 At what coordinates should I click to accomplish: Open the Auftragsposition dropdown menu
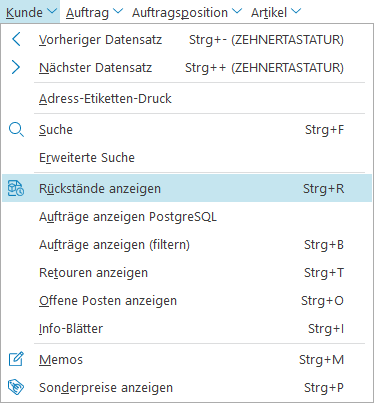click(x=187, y=12)
